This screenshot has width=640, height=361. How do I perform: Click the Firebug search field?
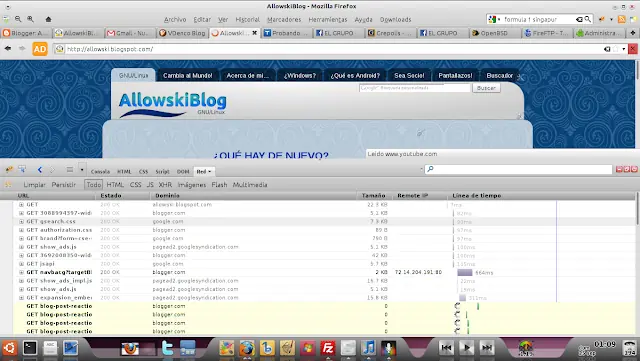point(518,169)
